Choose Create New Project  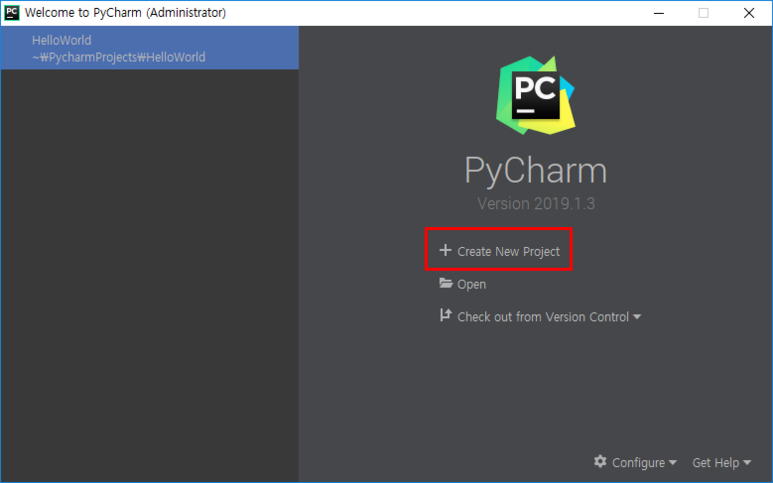[508, 251]
